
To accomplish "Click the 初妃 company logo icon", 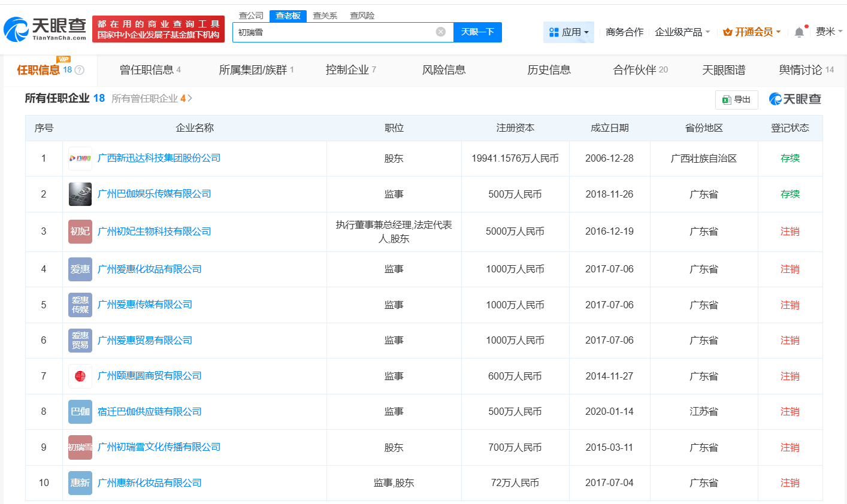I will pos(80,232).
